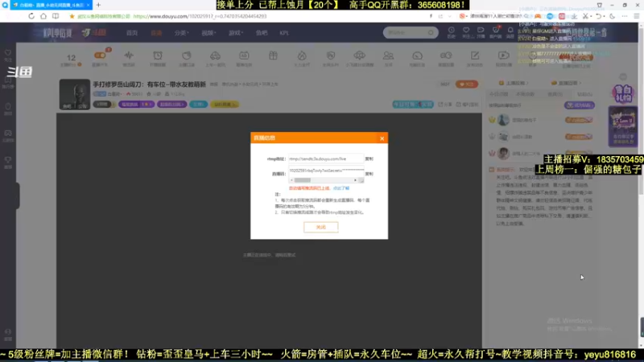Expand the 分类 navigation dropdown
This screenshot has width=644, height=362.
coord(181,33)
